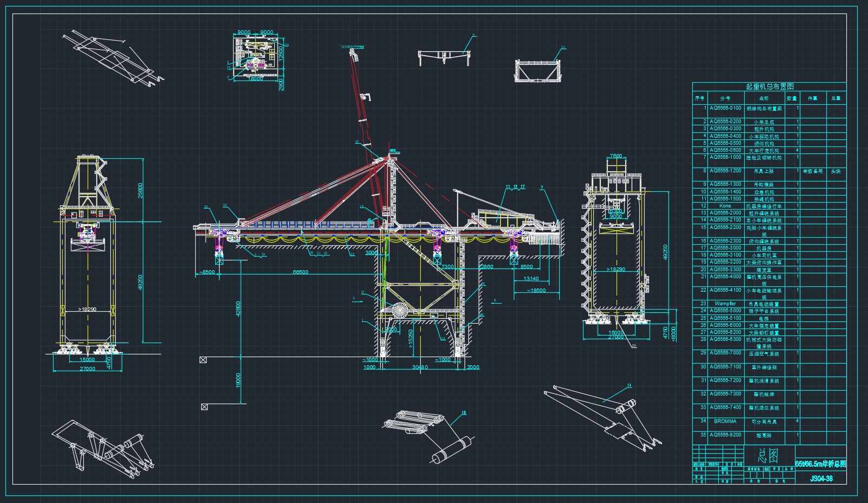868x503 pixels.
Task: Select the 7600 dimension atop right view
Action: coord(615,156)
